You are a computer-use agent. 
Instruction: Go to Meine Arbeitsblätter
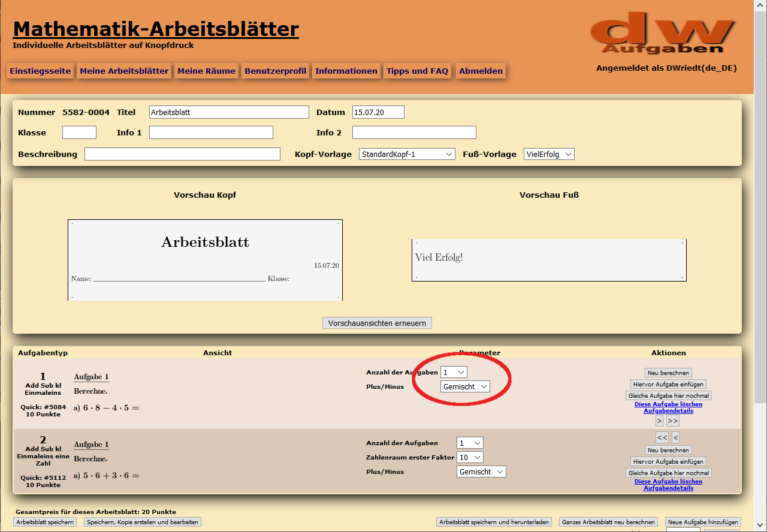pyautogui.click(x=124, y=71)
